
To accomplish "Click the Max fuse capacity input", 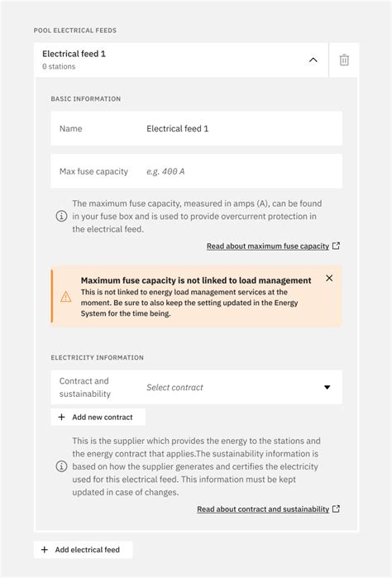I will (197, 171).
